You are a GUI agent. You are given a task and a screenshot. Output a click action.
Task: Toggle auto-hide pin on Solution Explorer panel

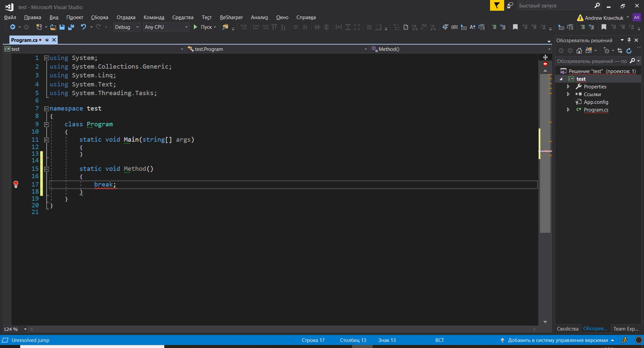click(629, 40)
